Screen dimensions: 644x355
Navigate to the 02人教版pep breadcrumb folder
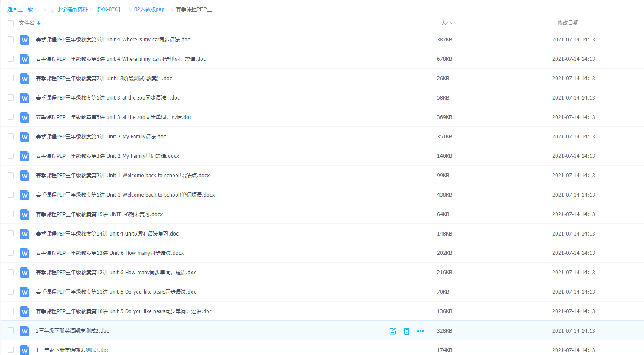pos(151,9)
